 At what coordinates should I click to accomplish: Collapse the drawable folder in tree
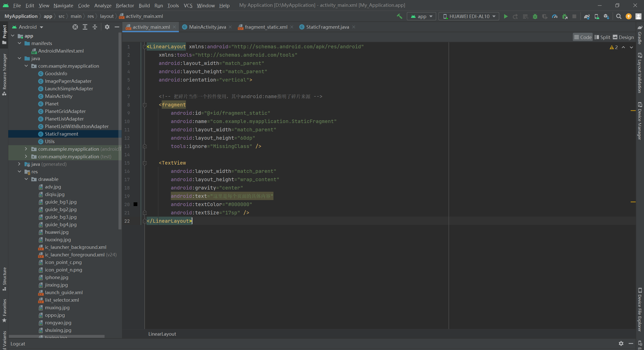click(x=26, y=179)
